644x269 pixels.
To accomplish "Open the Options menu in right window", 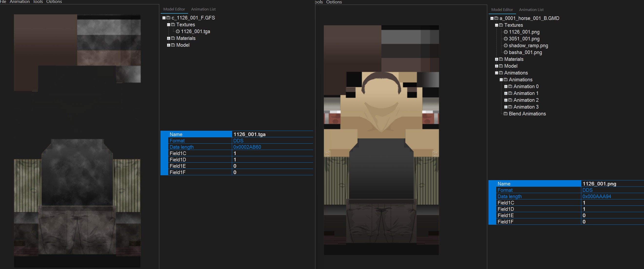I will click(x=334, y=2).
